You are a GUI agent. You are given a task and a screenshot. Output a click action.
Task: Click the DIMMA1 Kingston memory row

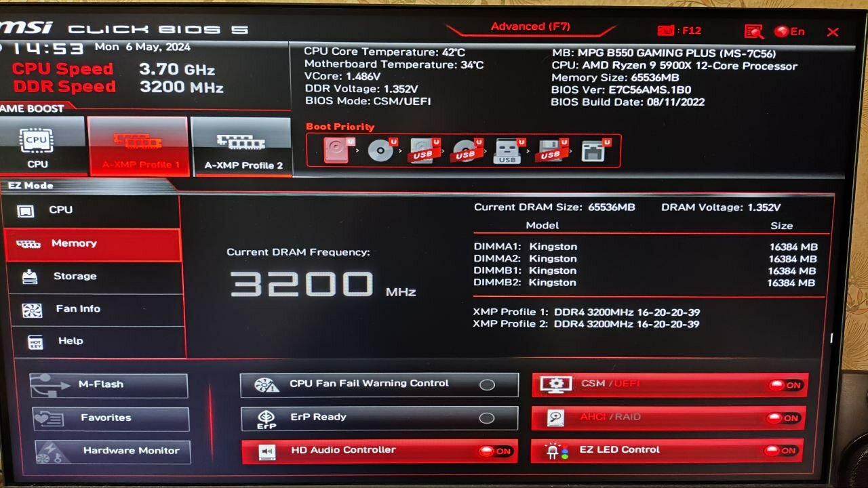(x=646, y=247)
